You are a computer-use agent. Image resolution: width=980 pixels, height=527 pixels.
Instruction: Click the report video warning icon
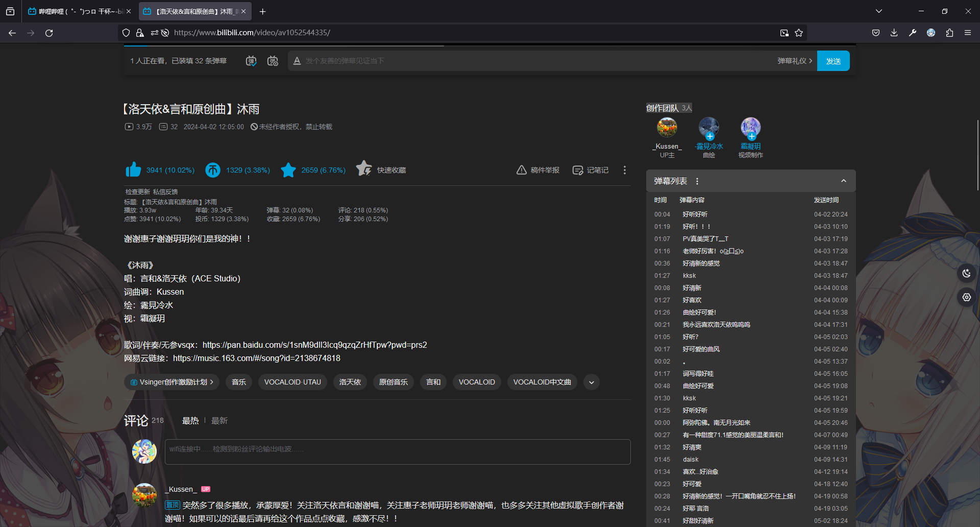click(x=521, y=170)
